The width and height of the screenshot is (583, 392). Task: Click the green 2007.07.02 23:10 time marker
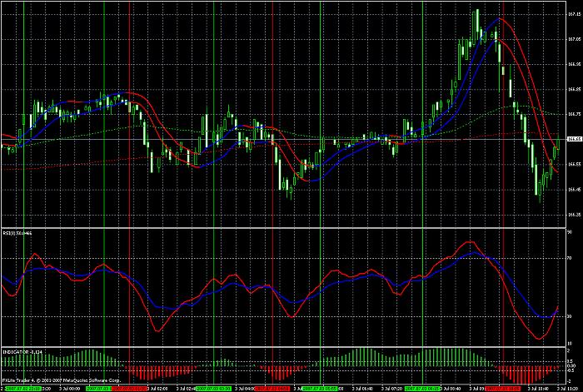[23, 389]
